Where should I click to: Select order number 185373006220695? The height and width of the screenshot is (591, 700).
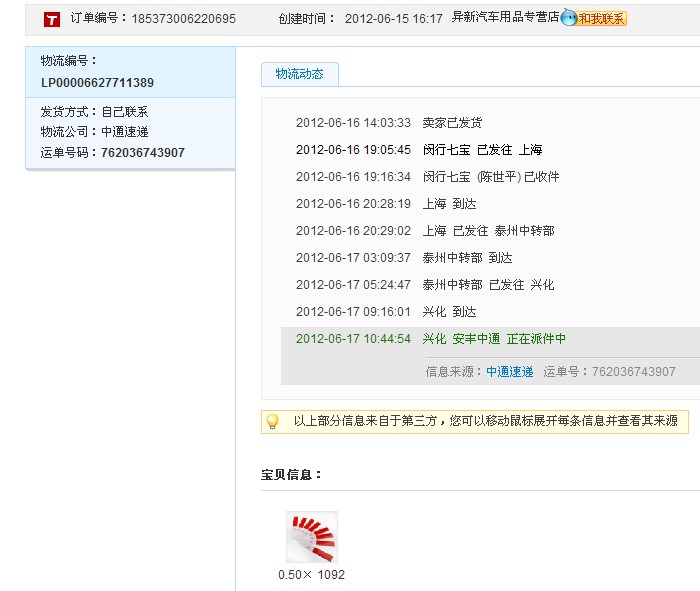(183, 18)
